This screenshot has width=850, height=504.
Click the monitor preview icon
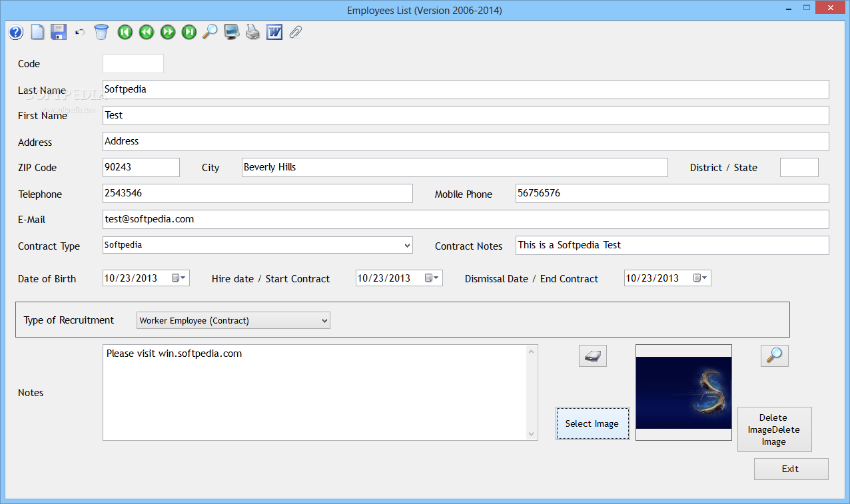[232, 31]
